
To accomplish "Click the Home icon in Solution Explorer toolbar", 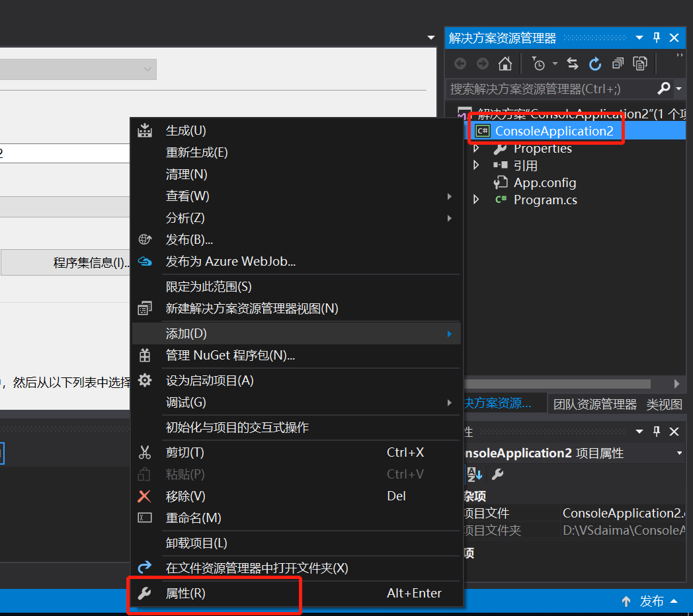I will [x=505, y=63].
